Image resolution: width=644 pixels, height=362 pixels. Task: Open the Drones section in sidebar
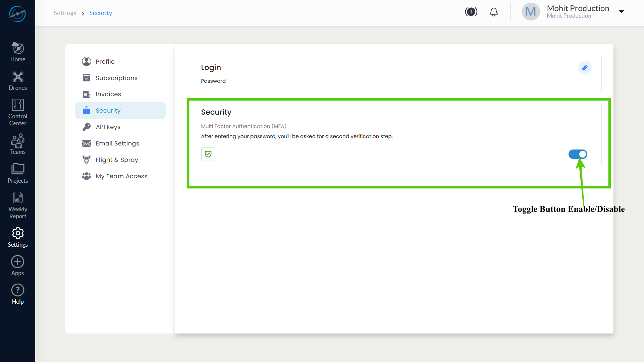click(x=18, y=81)
